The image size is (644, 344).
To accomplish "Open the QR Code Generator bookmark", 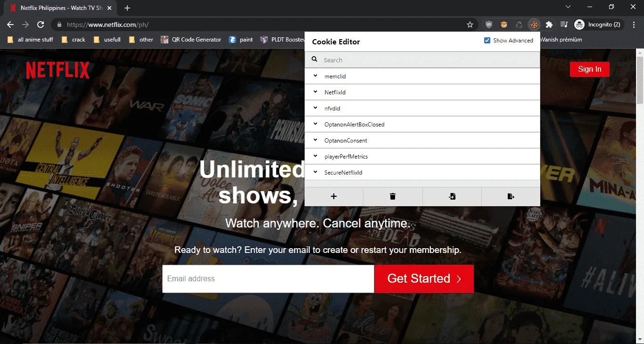I will click(x=191, y=40).
